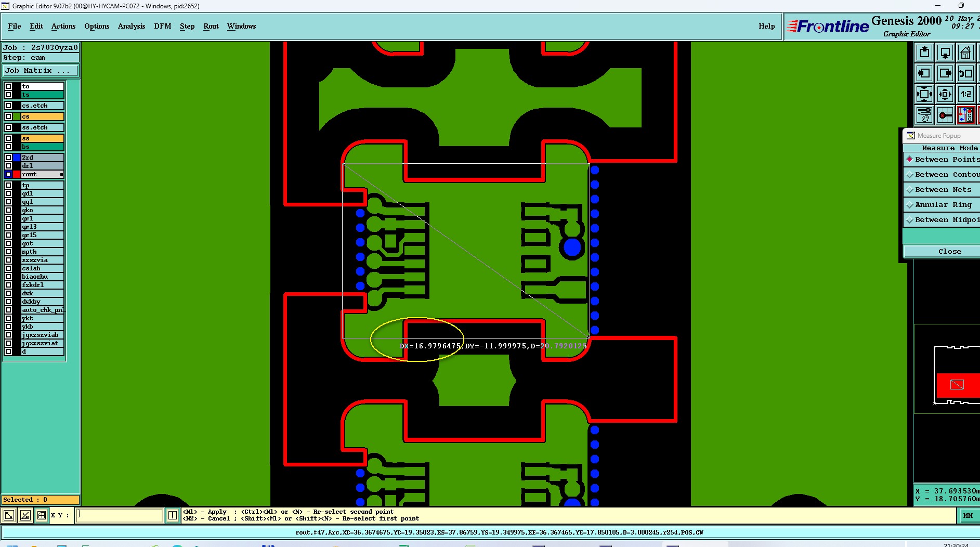Click the zoom out icon with outward arrows
Viewport: 980px width, 547px height.
click(x=945, y=94)
